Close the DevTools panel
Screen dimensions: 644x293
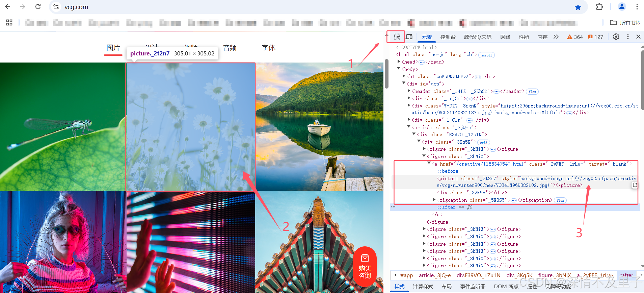(638, 37)
